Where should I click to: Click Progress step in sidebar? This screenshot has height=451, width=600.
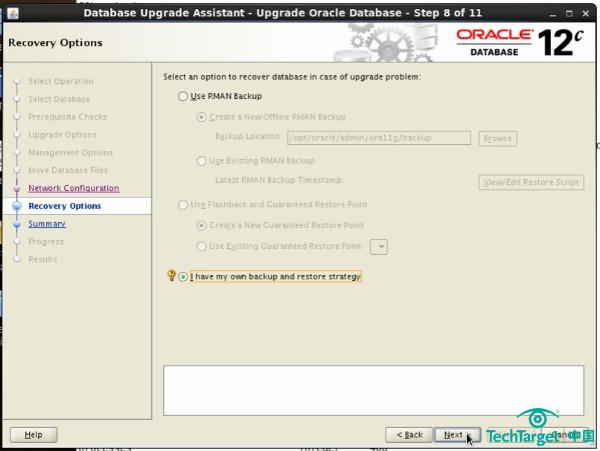pyautogui.click(x=46, y=242)
